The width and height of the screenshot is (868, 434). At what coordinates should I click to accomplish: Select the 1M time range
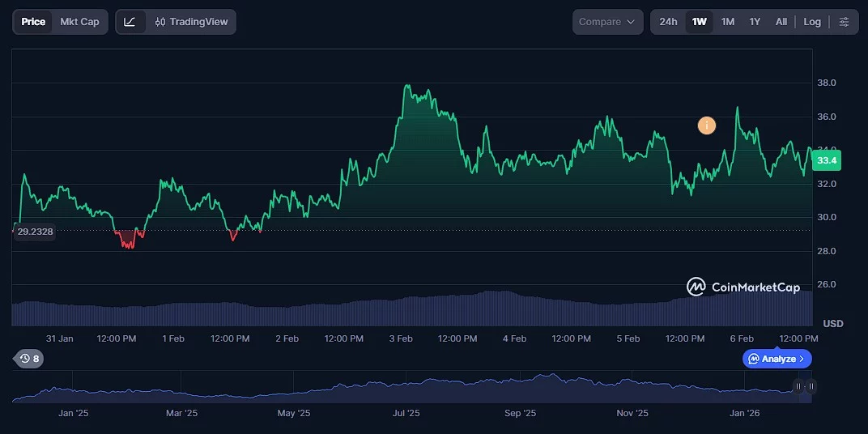point(728,22)
